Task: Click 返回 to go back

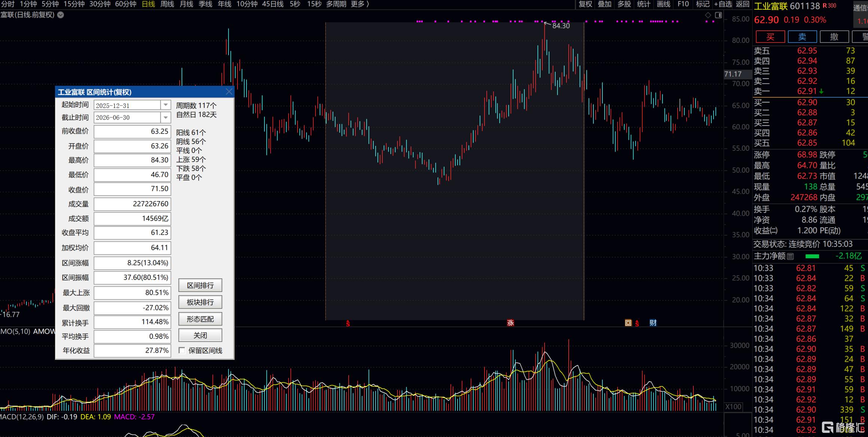Action: 743,4
